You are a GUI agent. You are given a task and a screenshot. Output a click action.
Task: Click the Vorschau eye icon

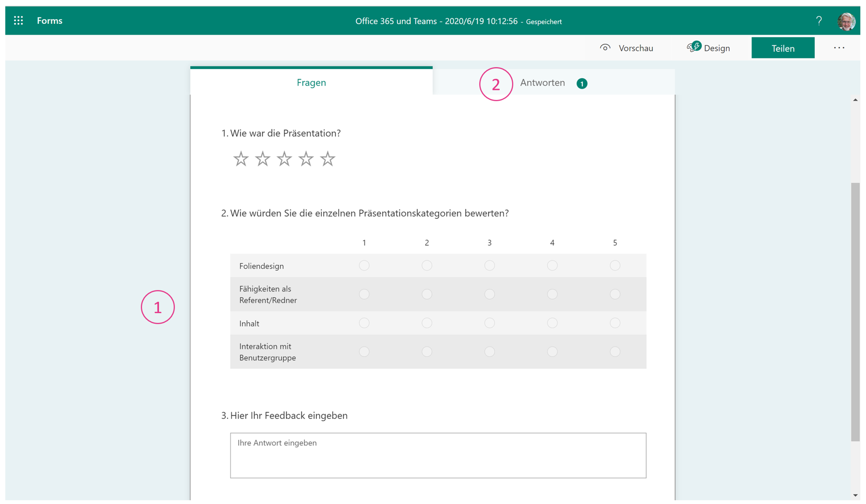click(606, 47)
